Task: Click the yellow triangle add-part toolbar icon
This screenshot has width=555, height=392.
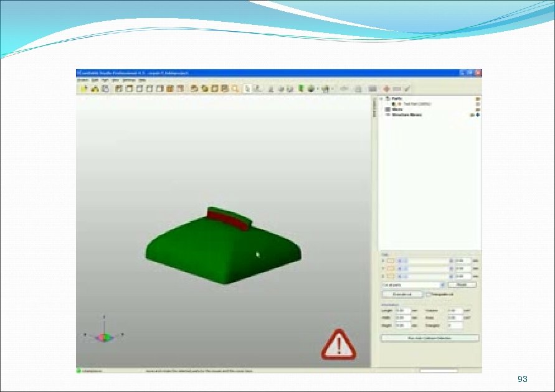Action: 95,89
